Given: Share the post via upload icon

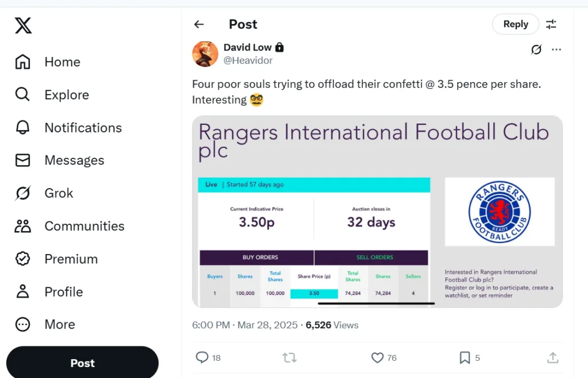Looking at the screenshot, I should 552,358.
